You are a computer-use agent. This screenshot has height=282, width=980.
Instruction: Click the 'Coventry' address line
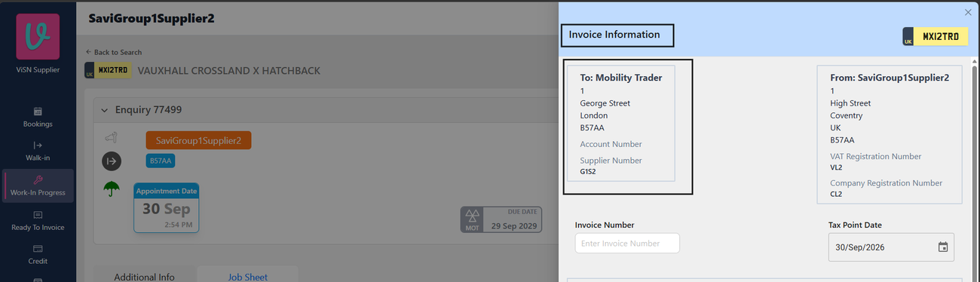coord(847,115)
